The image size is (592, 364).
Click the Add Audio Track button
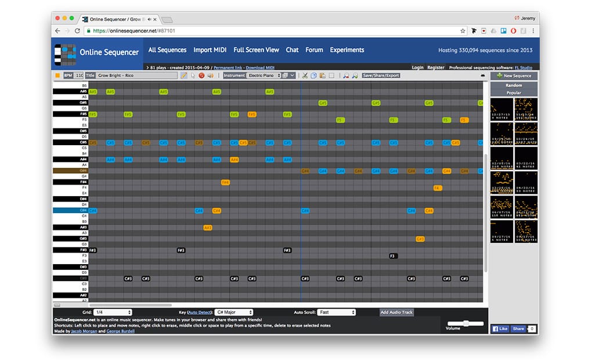point(396,312)
